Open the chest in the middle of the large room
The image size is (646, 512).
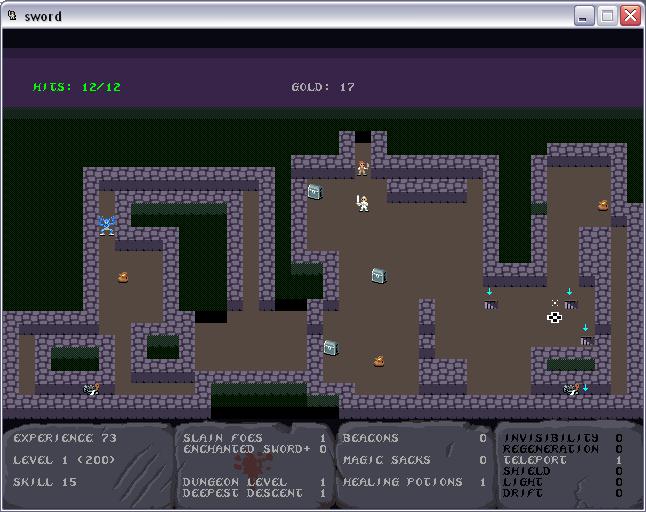click(x=379, y=275)
